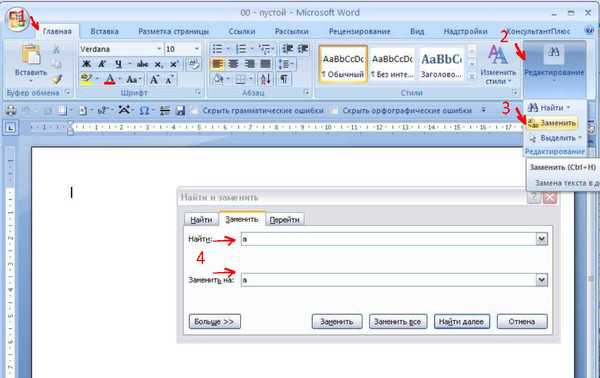Click the sort A-Z icon
Image resolution: width=600 pixels, height=378 pixels.
265,79
